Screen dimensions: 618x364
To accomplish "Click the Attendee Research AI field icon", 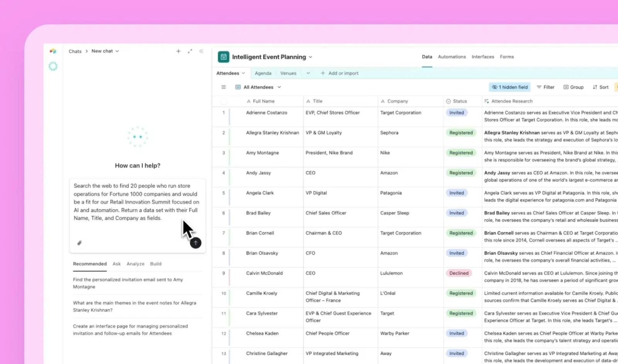I will [486, 101].
